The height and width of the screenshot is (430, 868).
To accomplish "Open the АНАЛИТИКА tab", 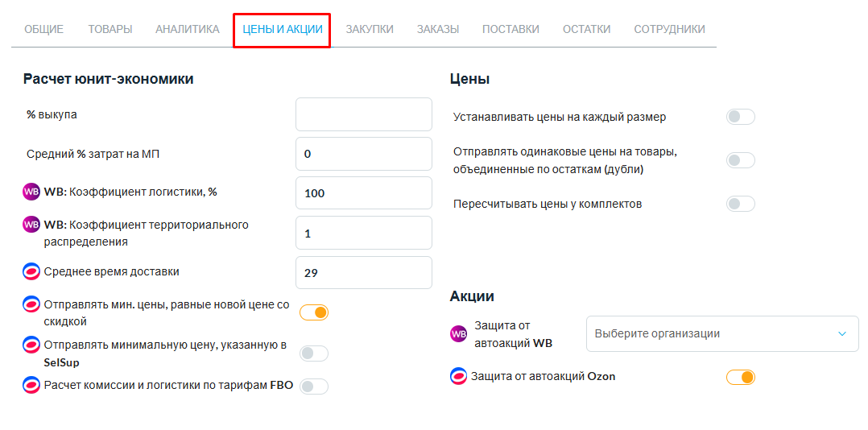I will (188, 29).
